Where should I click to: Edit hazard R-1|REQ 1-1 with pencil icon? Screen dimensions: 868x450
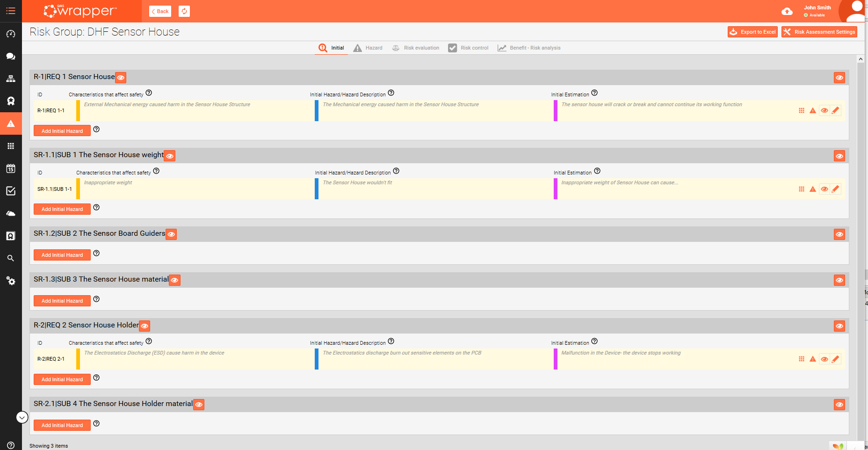835,110
